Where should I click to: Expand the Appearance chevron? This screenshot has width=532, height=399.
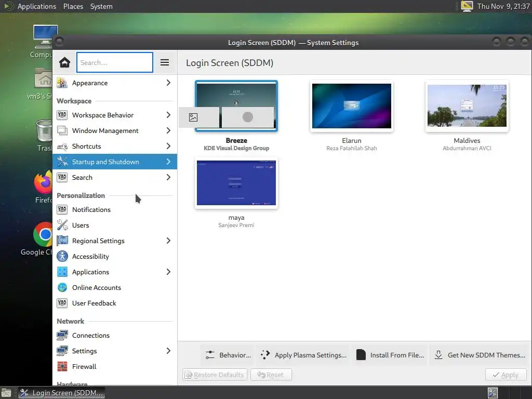[x=168, y=83]
